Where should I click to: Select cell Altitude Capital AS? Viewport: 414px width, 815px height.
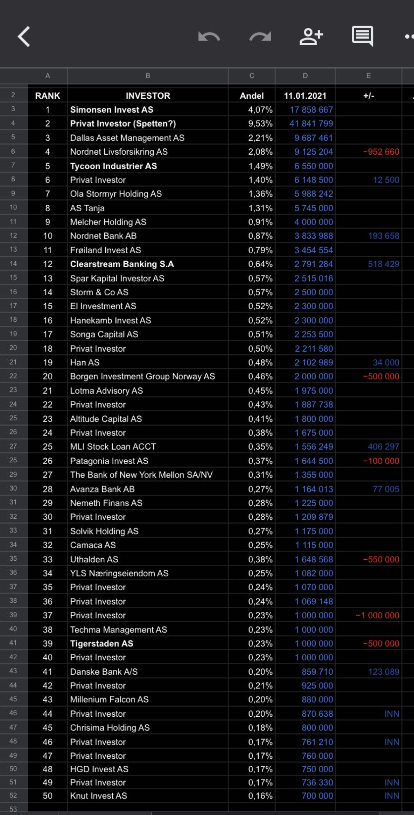148,418
